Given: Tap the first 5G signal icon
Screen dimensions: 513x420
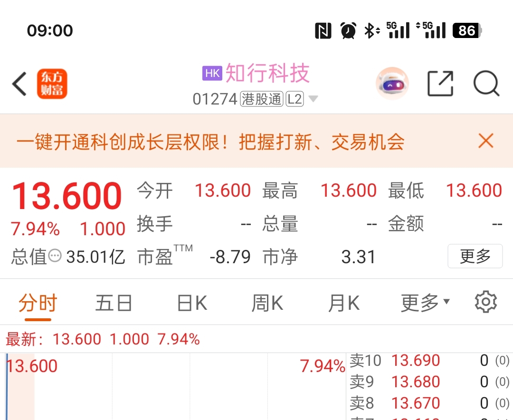Looking at the screenshot, I should (398, 30).
